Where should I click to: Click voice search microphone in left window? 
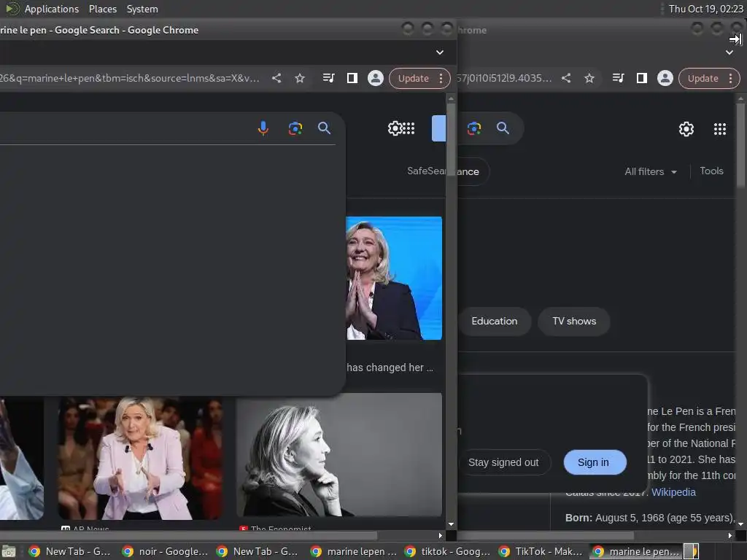tap(263, 128)
